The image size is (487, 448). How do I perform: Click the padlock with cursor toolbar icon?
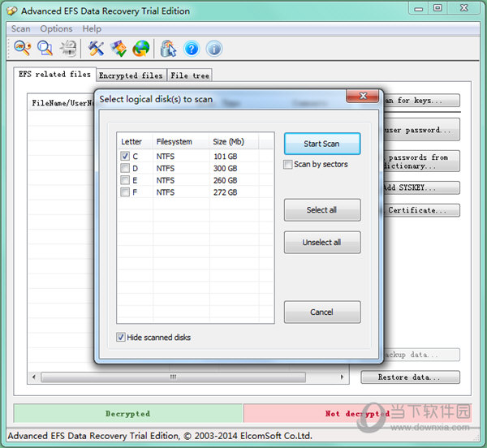tap(168, 49)
